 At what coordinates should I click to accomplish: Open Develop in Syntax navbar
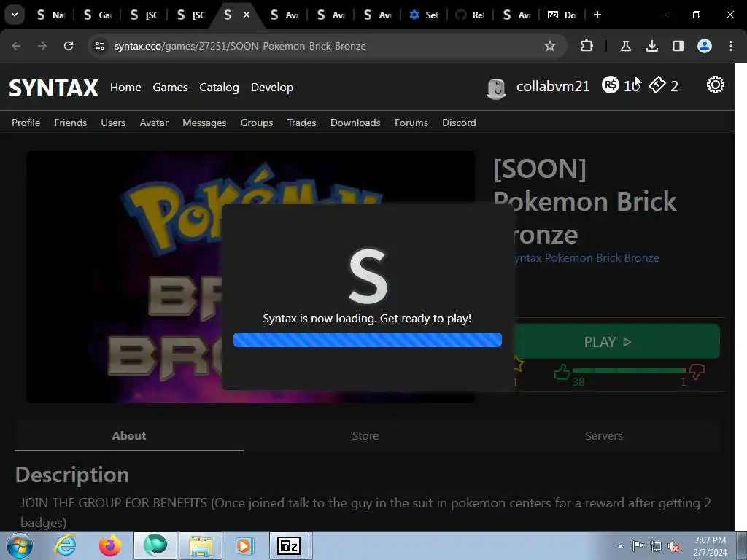[272, 87]
